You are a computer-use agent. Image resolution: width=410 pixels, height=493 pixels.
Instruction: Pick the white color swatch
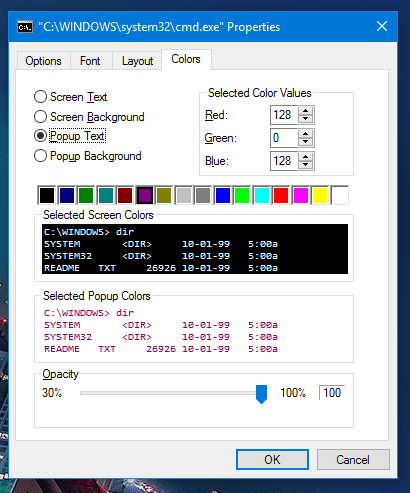(x=340, y=195)
